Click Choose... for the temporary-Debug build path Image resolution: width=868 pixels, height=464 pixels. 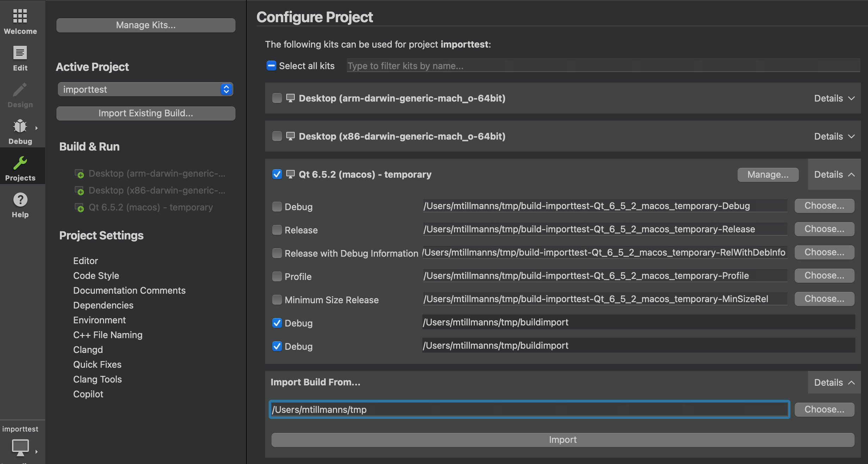824,206
